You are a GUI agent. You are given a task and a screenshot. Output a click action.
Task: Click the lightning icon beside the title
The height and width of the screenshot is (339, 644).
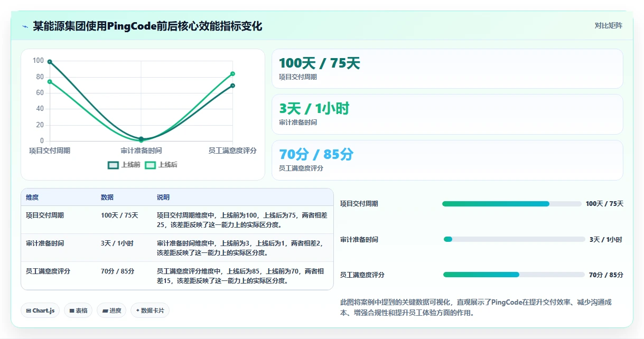click(x=25, y=26)
